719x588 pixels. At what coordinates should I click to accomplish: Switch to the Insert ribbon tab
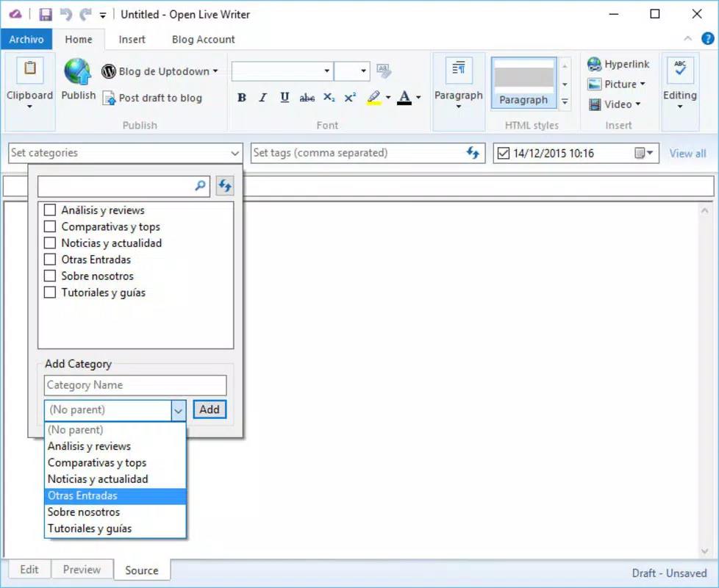pos(132,40)
